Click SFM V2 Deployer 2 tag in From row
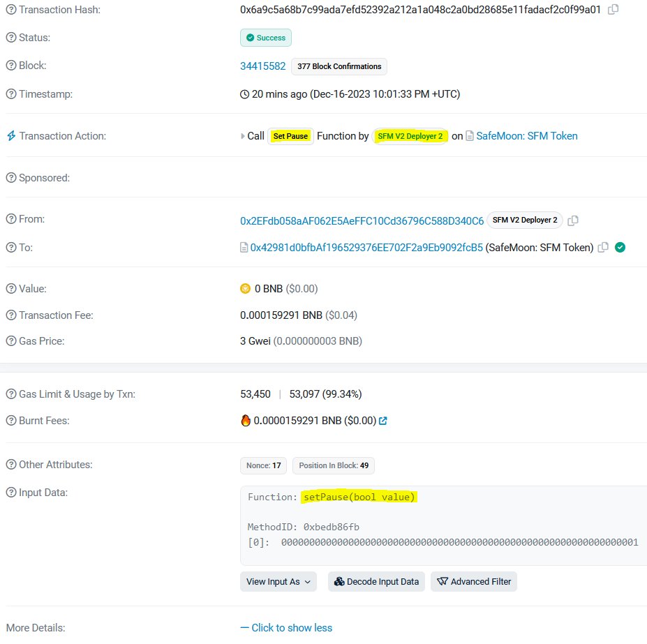This screenshot has height=644, width=647. tap(525, 220)
